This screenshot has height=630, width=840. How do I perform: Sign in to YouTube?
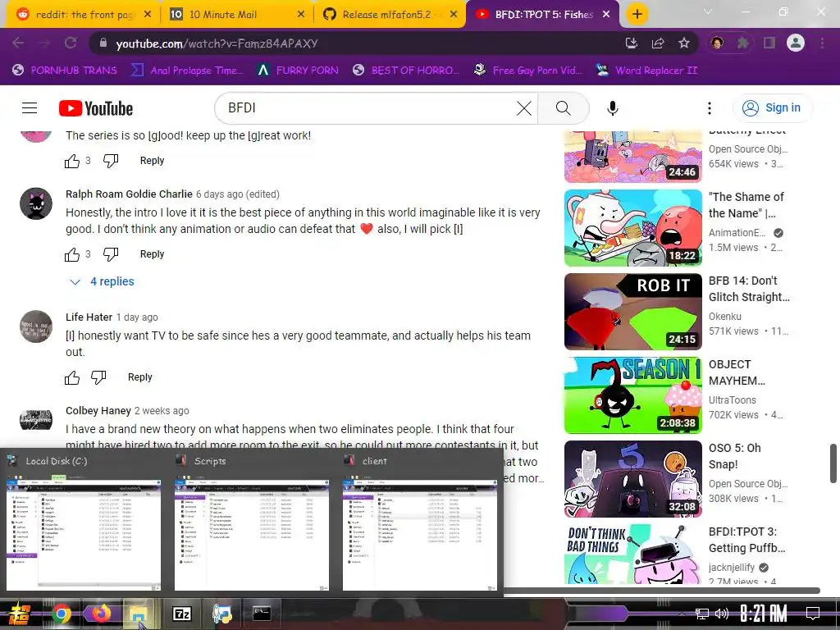click(771, 108)
